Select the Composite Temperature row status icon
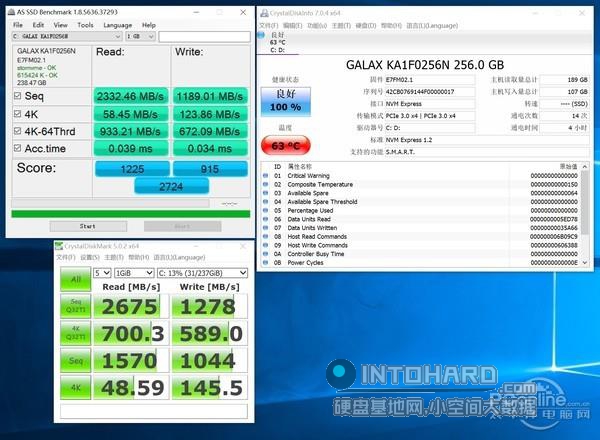Screen dimensions: 600x440 click(x=266, y=184)
